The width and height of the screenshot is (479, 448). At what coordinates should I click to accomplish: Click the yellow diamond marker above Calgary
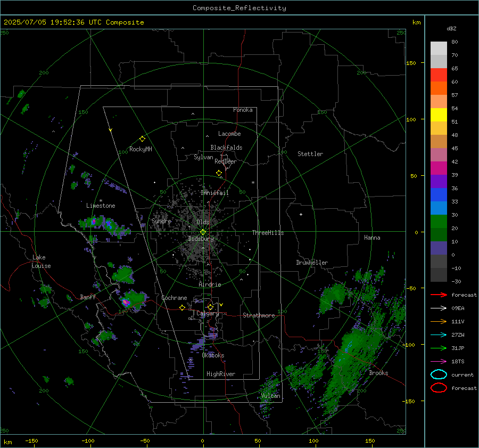tap(210, 307)
